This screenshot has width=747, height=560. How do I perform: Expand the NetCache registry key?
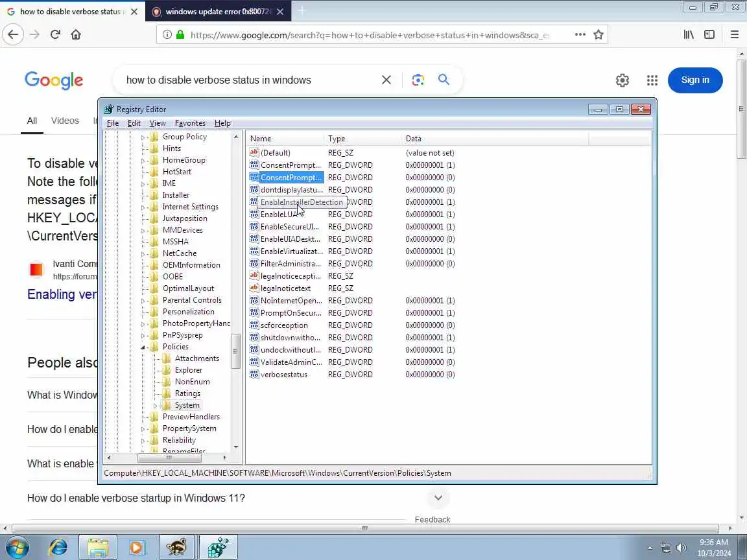pos(143,254)
